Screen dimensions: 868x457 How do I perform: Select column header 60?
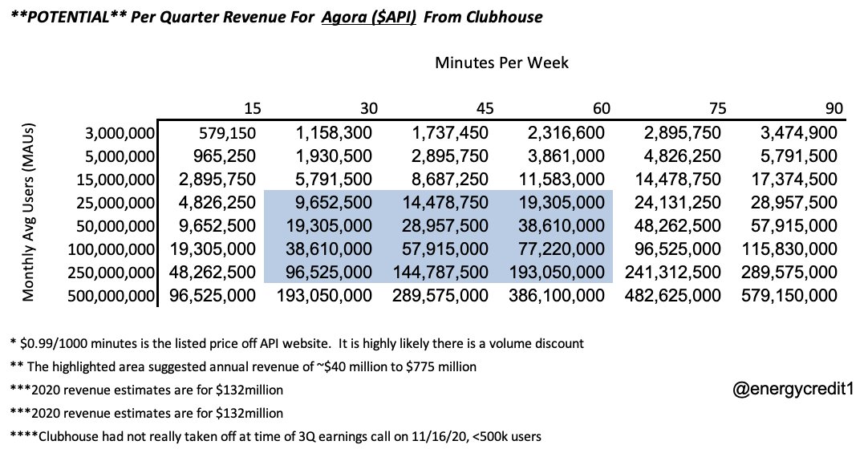point(601,108)
